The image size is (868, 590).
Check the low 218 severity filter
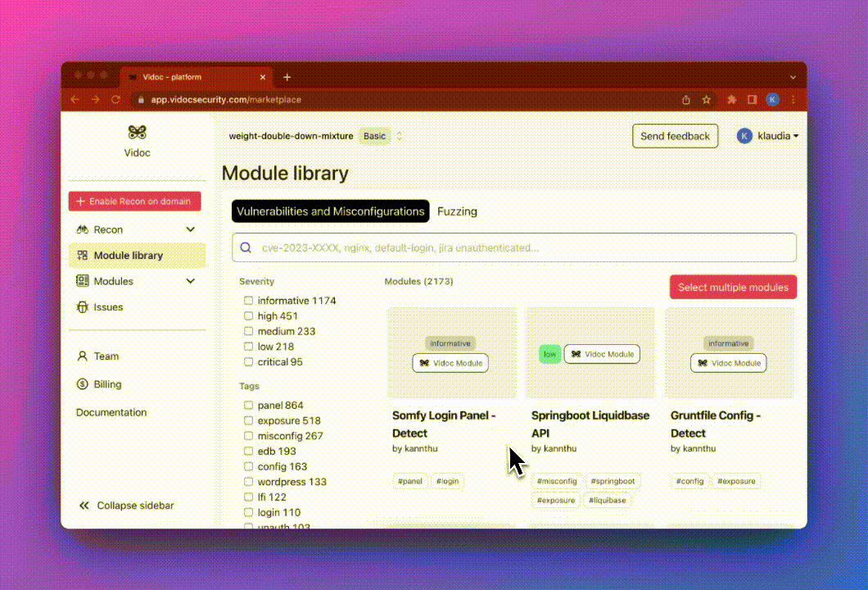click(x=249, y=347)
